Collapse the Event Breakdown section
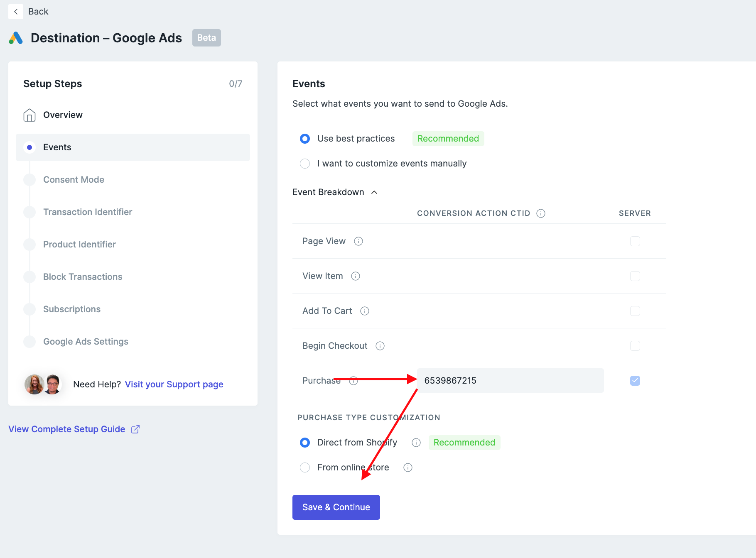Image resolution: width=756 pixels, height=558 pixels. coord(335,192)
